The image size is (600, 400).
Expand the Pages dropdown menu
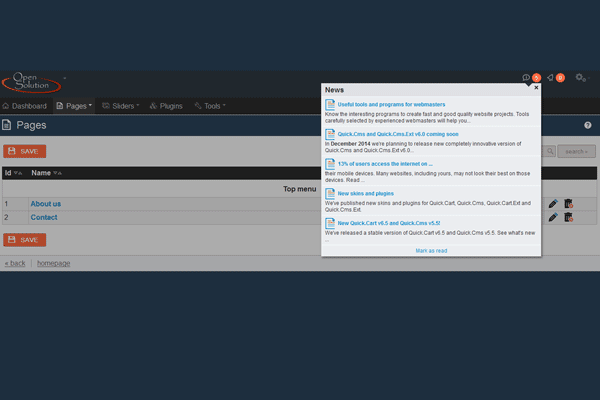point(75,105)
